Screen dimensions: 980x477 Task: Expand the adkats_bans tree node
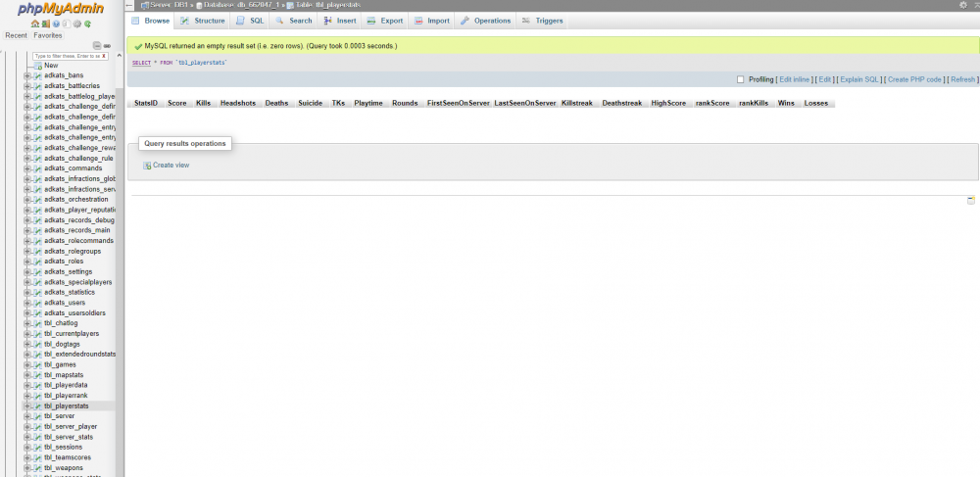point(27,75)
